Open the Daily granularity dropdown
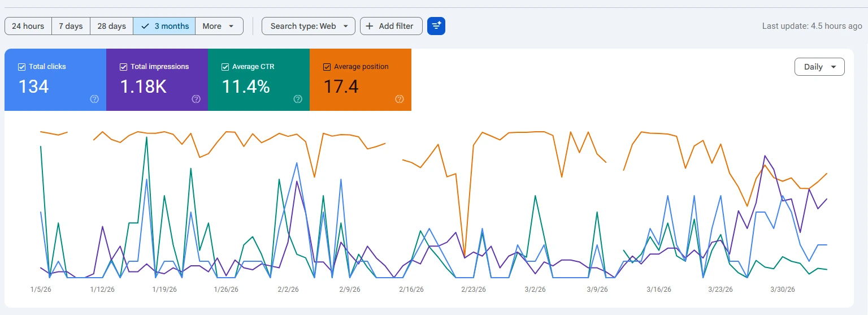 [x=819, y=67]
